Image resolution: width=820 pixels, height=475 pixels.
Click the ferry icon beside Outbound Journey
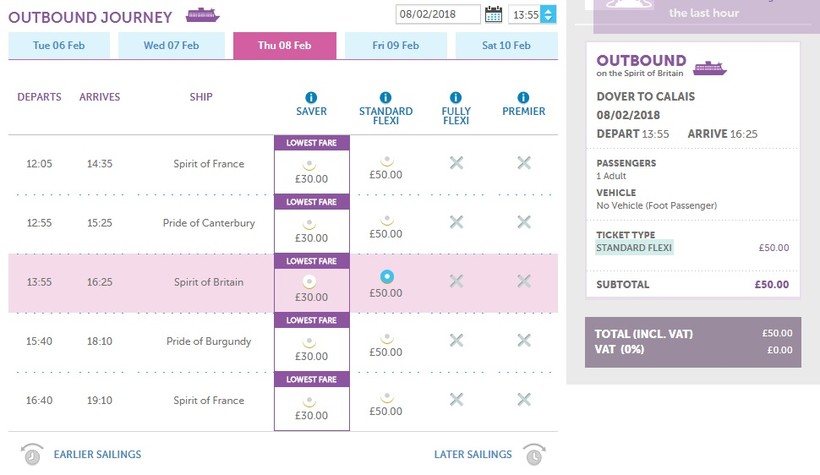point(203,15)
